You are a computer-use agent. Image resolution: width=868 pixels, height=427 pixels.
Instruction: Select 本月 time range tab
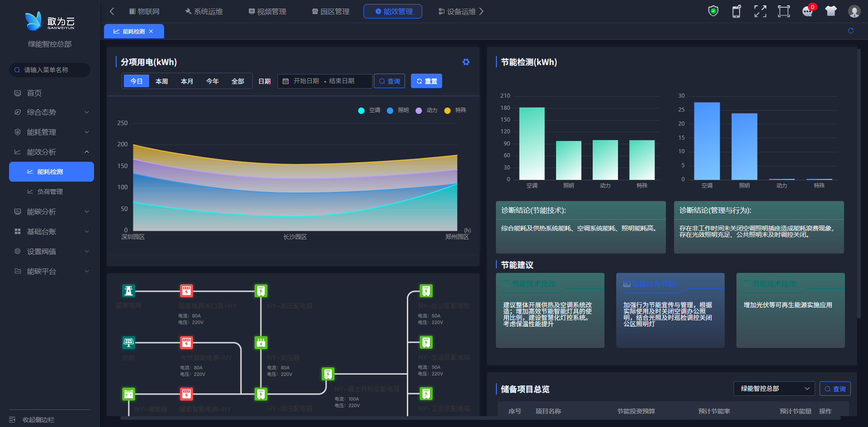187,81
